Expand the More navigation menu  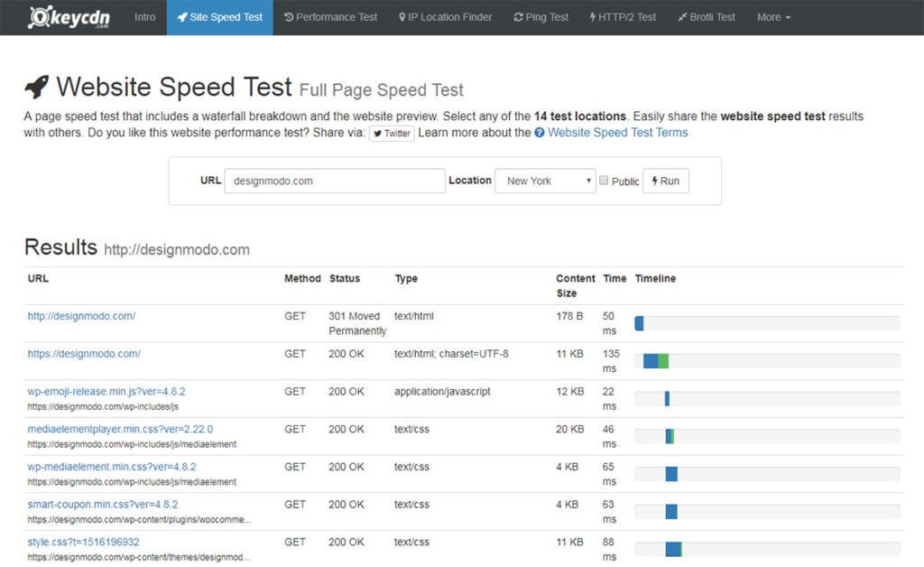click(x=774, y=16)
